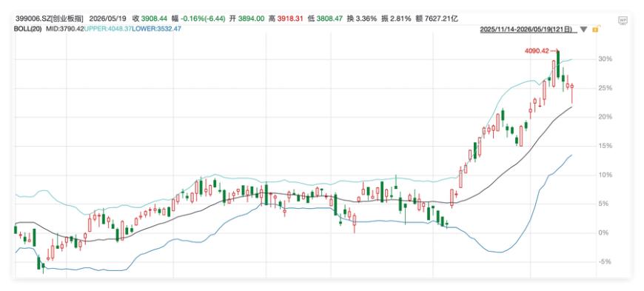Click the 10% axis label
Screen dimensions: 644x291
click(x=606, y=175)
